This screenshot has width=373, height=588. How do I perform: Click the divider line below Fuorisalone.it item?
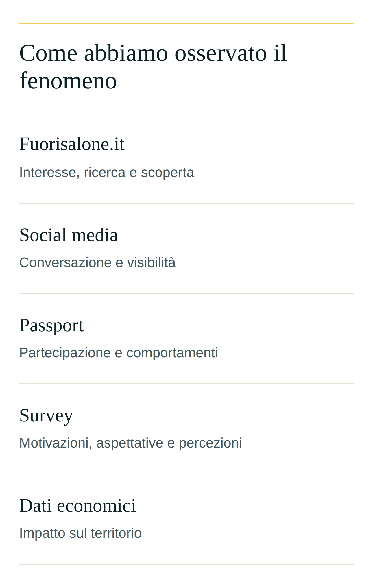pyautogui.click(x=186, y=203)
